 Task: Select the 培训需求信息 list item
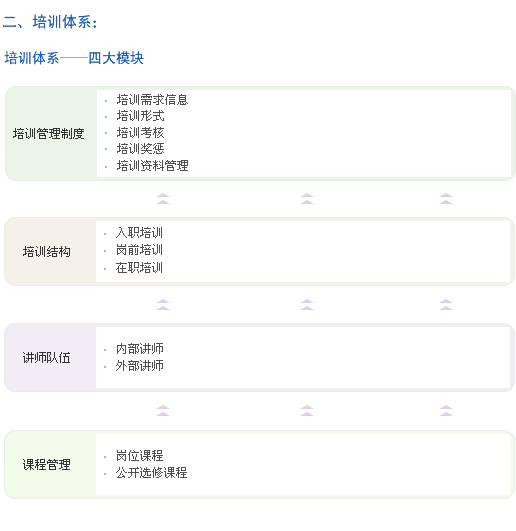tap(152, 100)
